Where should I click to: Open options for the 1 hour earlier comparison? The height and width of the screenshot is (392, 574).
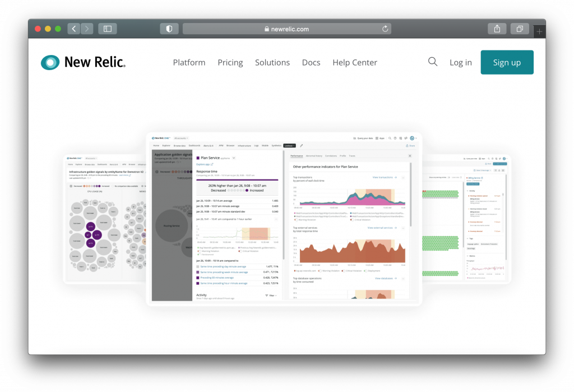click(x=276, y=219)
